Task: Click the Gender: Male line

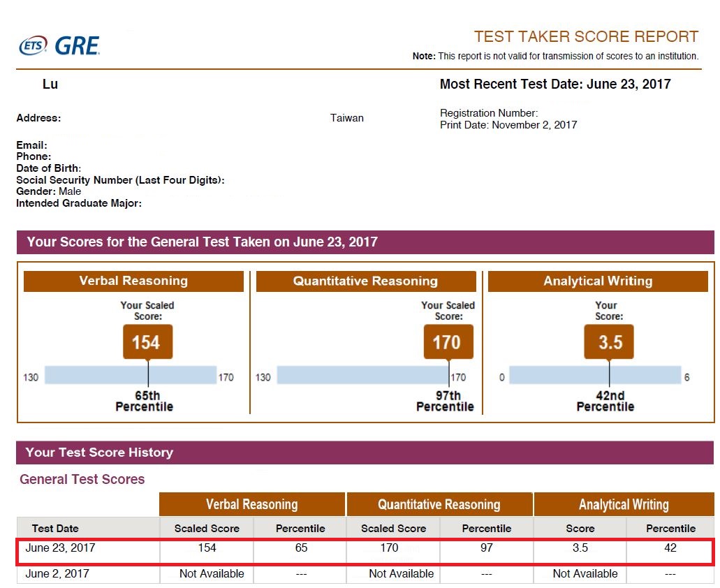Action: tap(49, 191)
